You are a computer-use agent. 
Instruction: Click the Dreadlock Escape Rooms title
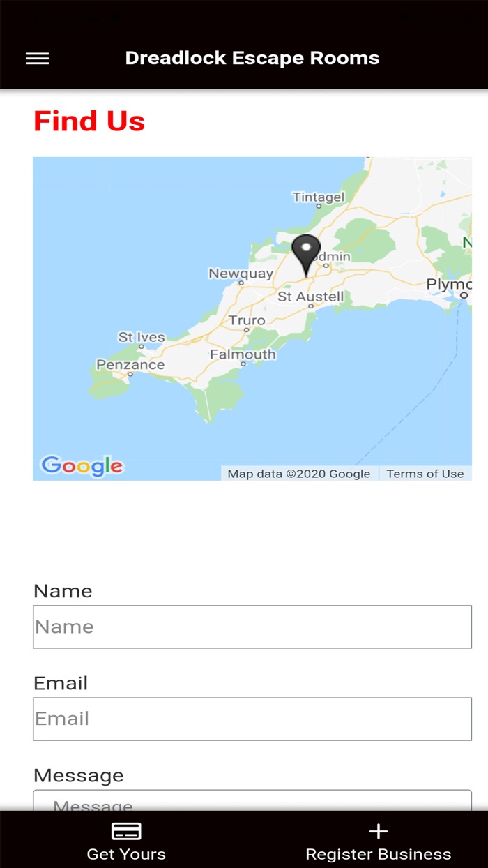click(x=252, y=58)
